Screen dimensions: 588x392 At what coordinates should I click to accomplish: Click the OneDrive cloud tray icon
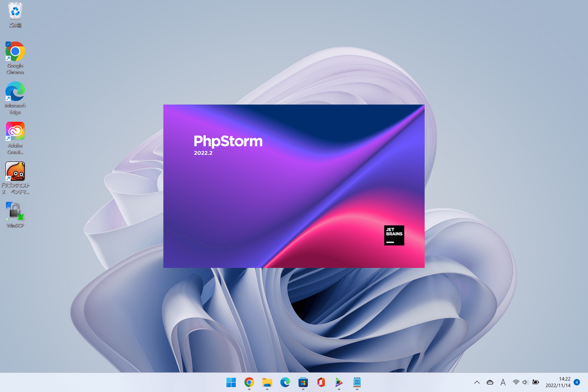(490, 382)
